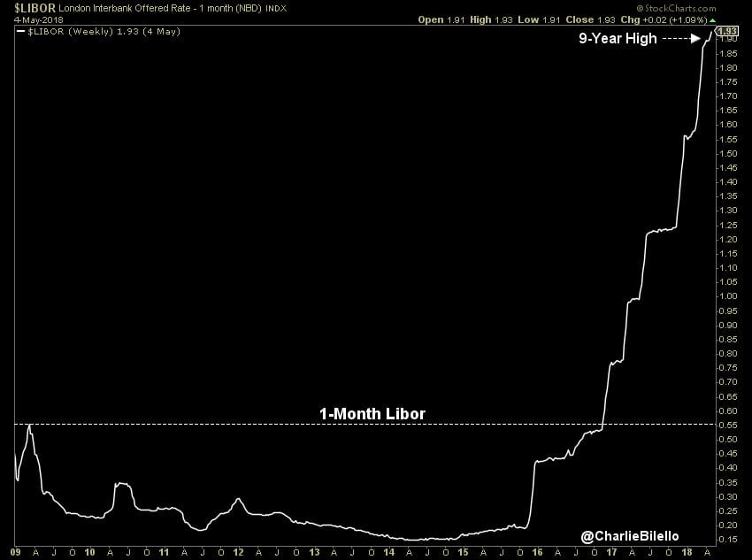Screen dimensions: 752x560
Task: Click the 0.90 y-axis label
Action: pos(728,325)
